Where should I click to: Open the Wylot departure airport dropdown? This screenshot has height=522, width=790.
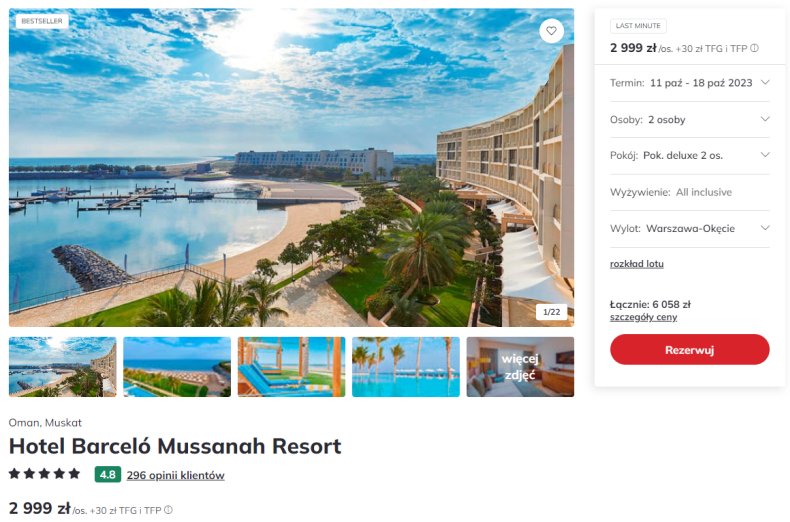[690, 228]
